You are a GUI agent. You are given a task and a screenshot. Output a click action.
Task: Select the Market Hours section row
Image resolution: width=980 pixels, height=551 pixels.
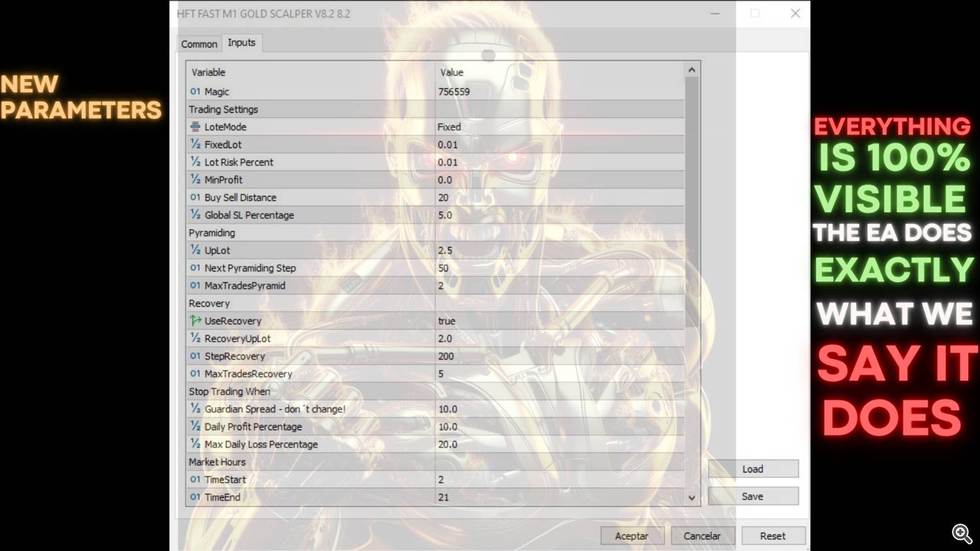(x=436, y=462)
